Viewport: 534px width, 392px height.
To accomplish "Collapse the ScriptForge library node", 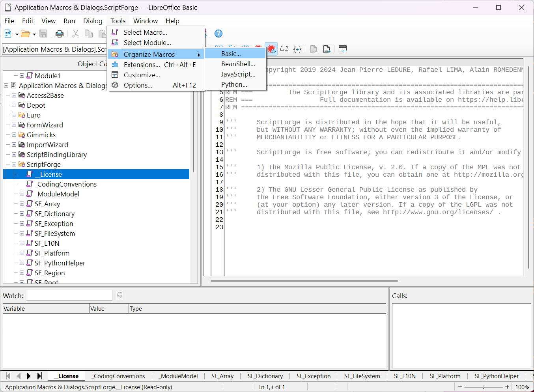I will 13,164.
